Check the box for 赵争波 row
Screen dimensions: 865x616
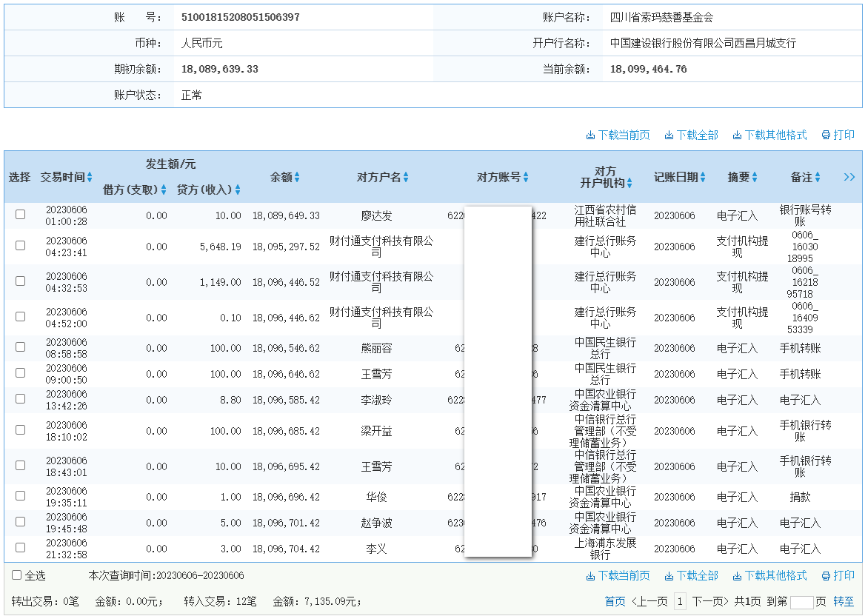pyautogui.click(x=21, y=522)
